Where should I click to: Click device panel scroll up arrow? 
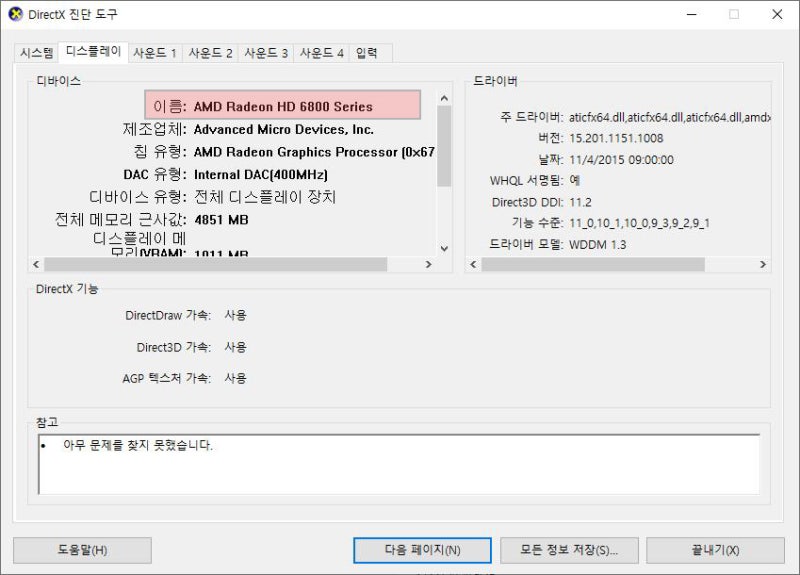click(444, 98)
